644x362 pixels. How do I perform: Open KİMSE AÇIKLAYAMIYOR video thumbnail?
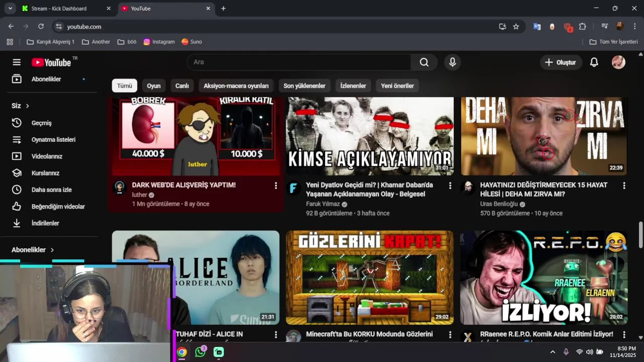click(370, 136)
